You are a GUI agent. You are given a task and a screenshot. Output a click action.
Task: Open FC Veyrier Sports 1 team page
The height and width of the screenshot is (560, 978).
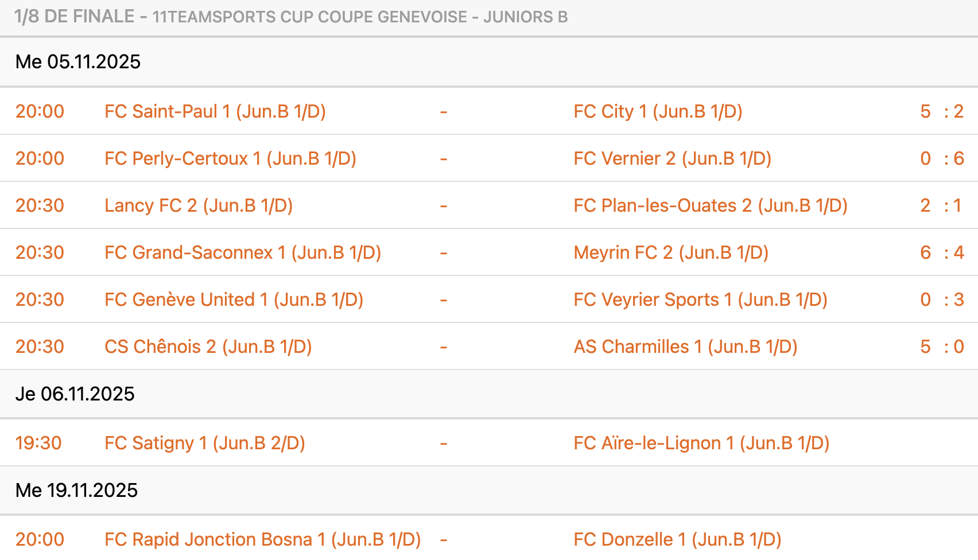coord(700,300)
